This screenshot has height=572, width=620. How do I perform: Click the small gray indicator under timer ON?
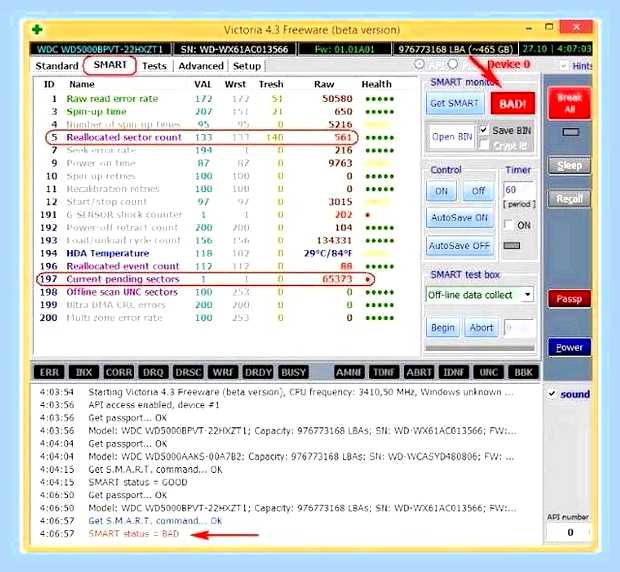(x=512, y=245)
